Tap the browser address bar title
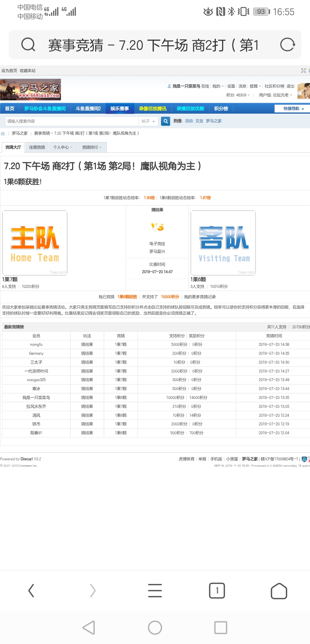310x644 pixels. 154,45
